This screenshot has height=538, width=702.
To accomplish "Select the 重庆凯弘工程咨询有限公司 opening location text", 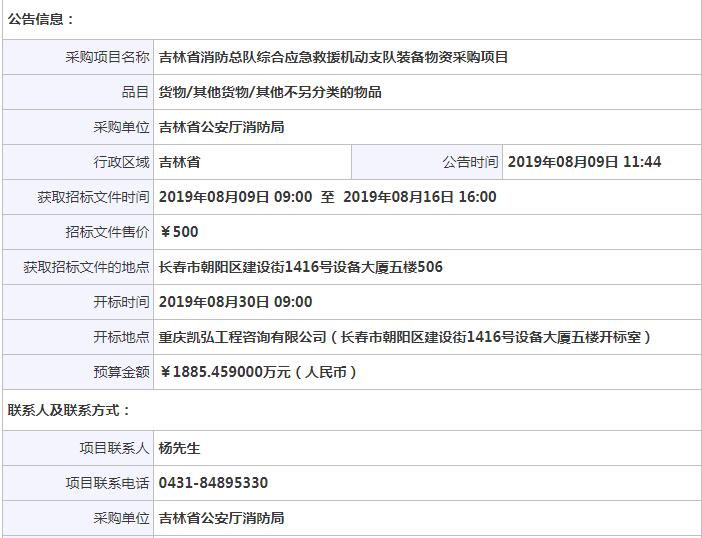I will point(405,337).
